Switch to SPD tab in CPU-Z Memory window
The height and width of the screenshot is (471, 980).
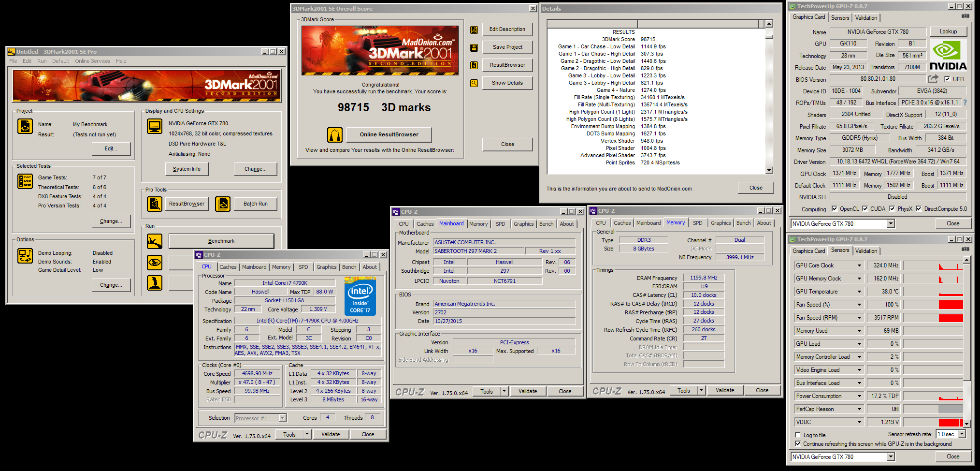(698, 223)
